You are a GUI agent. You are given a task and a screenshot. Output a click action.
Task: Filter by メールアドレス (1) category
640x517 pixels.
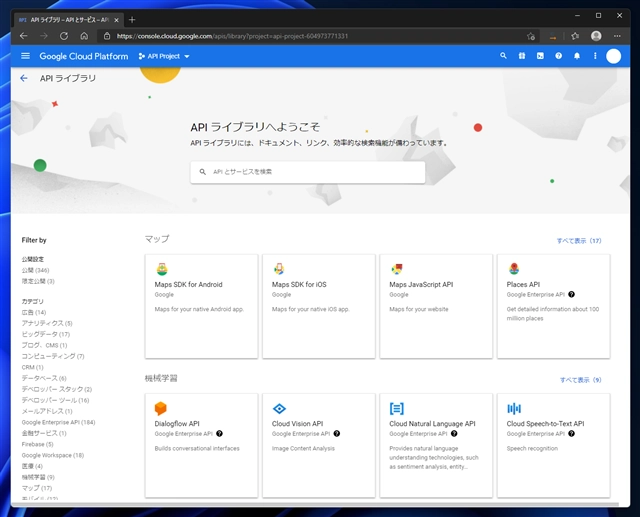pyautogui.click(x=47, y=411)
